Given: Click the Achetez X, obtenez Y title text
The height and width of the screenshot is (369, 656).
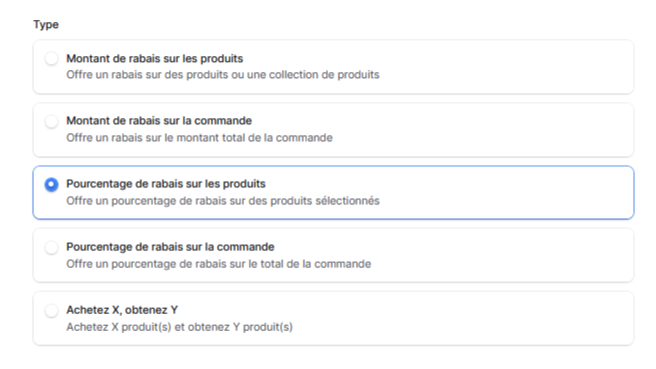Looking at the screenshot, I should click(x=122, y=310).
